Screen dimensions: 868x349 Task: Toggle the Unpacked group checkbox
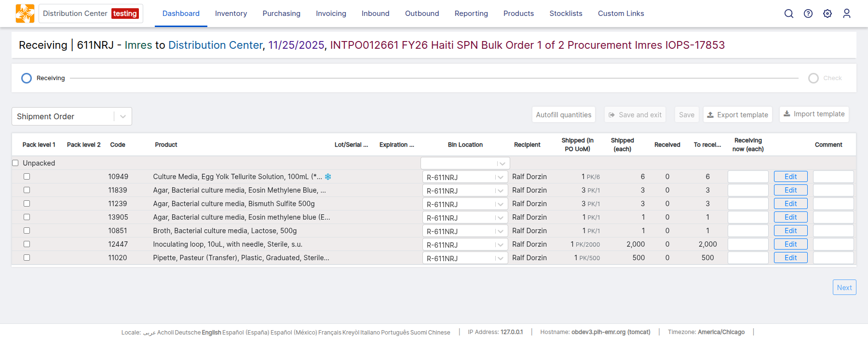[15, 163]
